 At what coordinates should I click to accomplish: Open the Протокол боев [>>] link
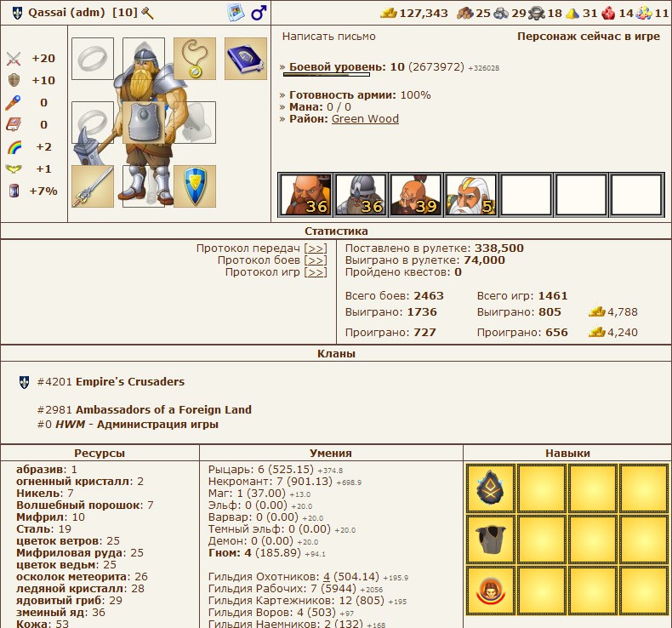(316, 260)
